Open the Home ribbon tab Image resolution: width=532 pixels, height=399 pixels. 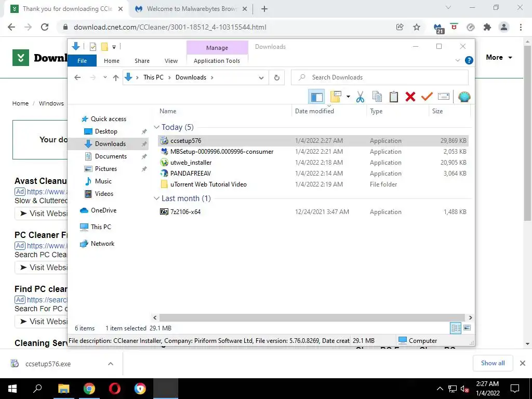(x=112, y=61)
